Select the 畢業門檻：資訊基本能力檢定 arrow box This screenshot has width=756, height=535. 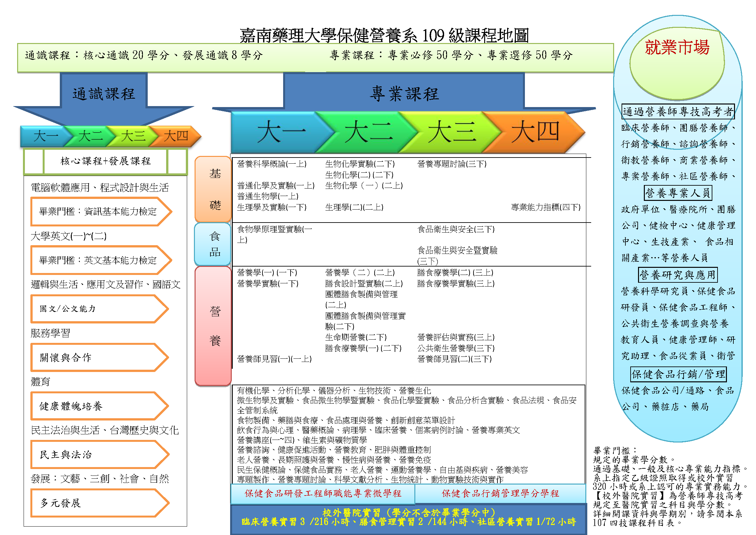pos(101,212)
